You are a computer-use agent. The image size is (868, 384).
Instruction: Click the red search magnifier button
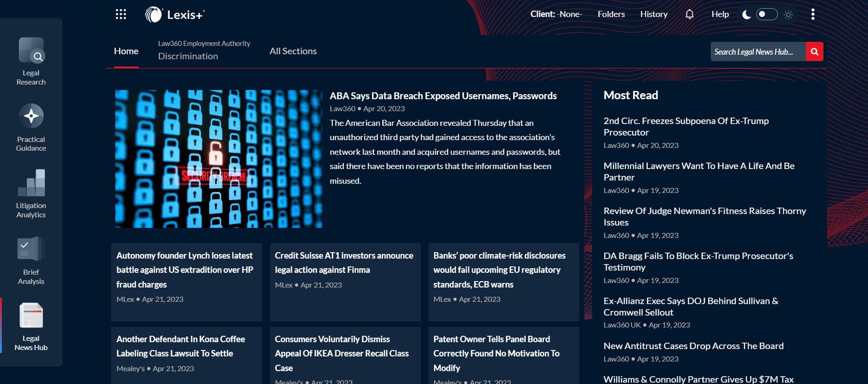point(814,51)
